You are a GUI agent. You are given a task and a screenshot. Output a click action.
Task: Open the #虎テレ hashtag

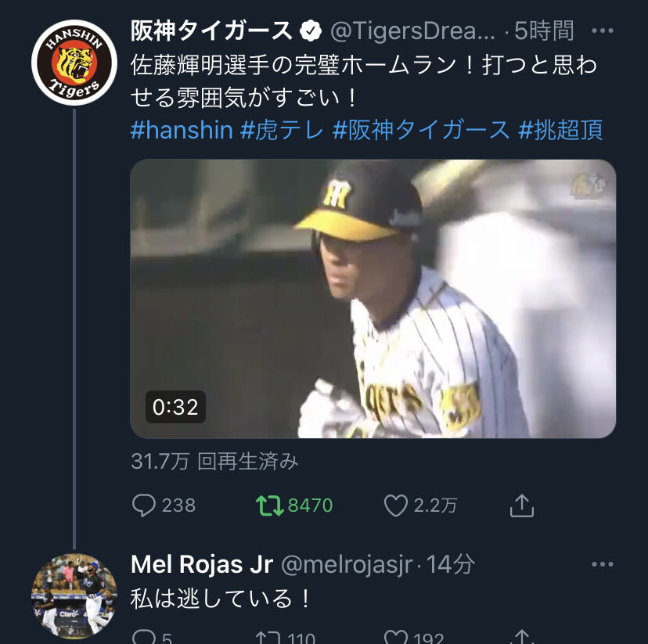[x=282, y=130]
